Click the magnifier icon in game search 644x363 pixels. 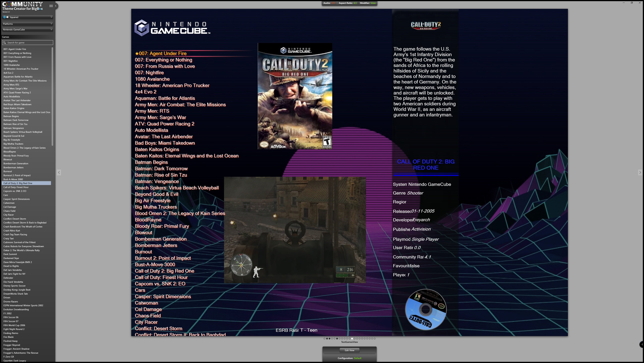click(4, 42)
